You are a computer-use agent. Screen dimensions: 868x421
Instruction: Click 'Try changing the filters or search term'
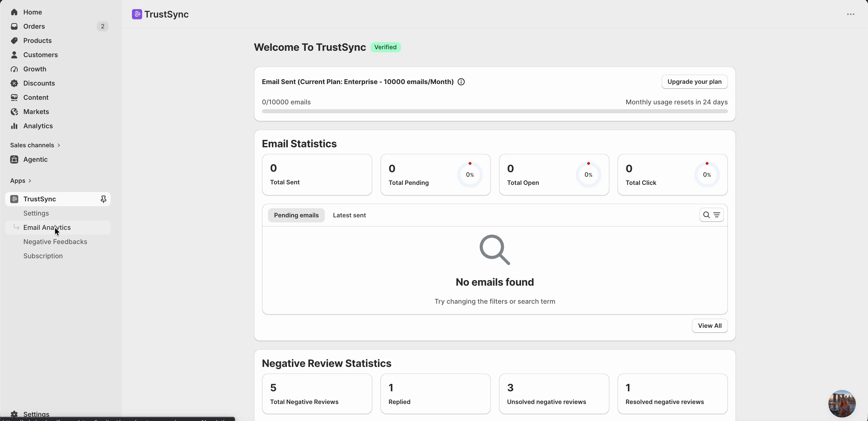[495, 301]
